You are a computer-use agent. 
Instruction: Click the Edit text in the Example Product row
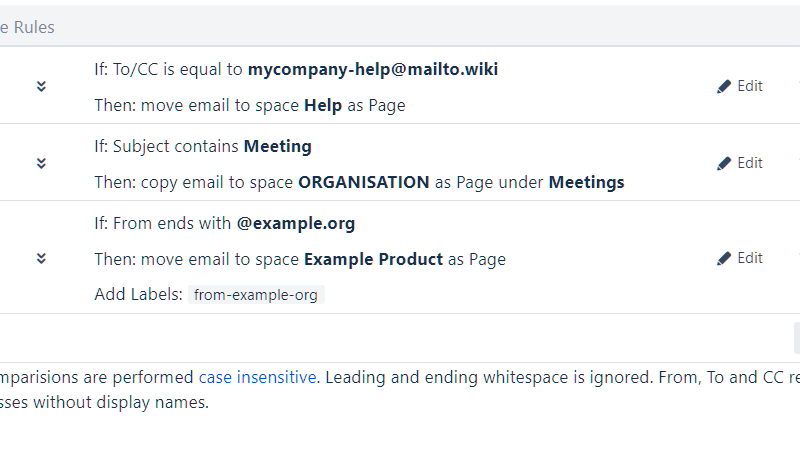tap(750, 259)
